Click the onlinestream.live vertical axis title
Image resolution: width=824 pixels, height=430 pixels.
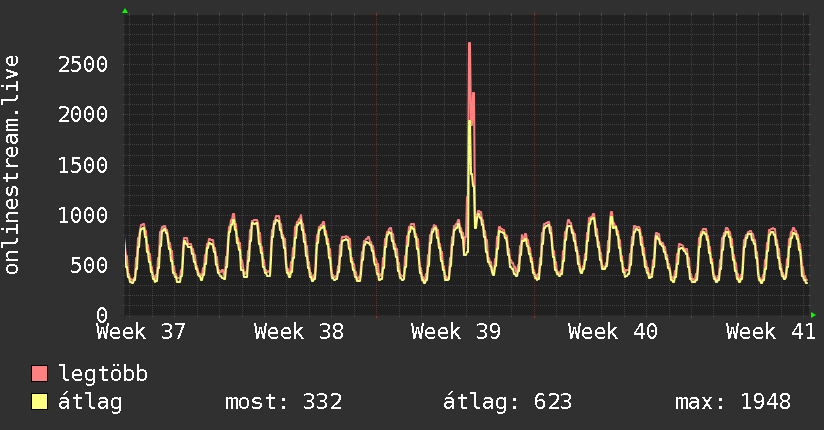(11, 165)
